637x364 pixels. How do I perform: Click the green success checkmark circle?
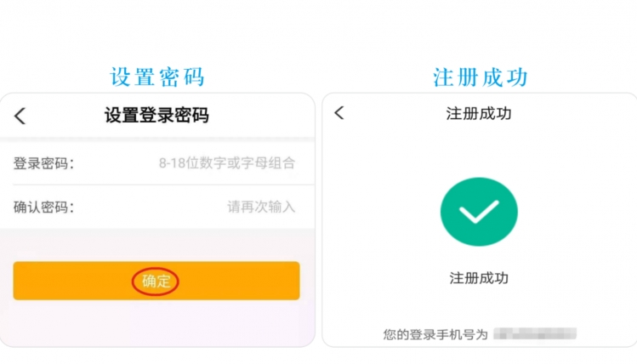point(479,212)
